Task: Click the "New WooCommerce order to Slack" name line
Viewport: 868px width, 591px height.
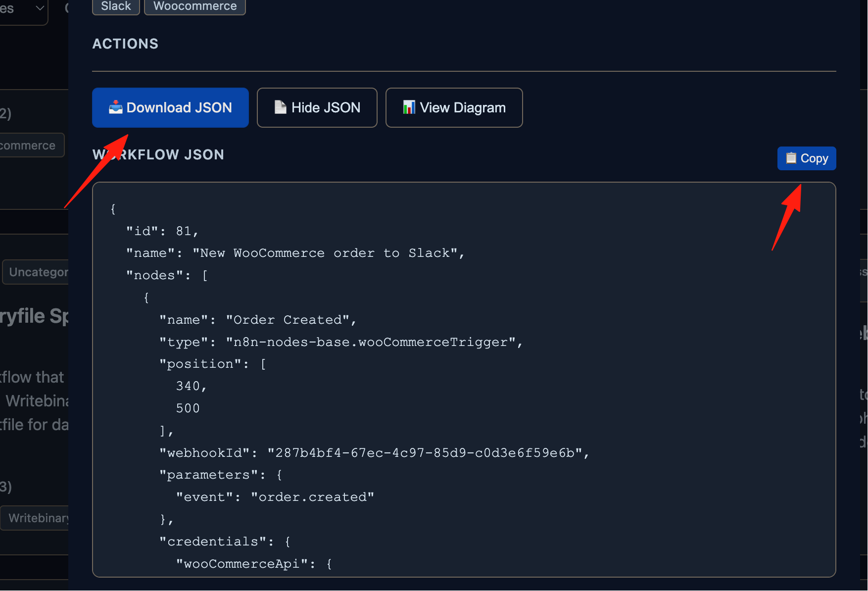Action: pyautogui.click(x=295, y=253)
